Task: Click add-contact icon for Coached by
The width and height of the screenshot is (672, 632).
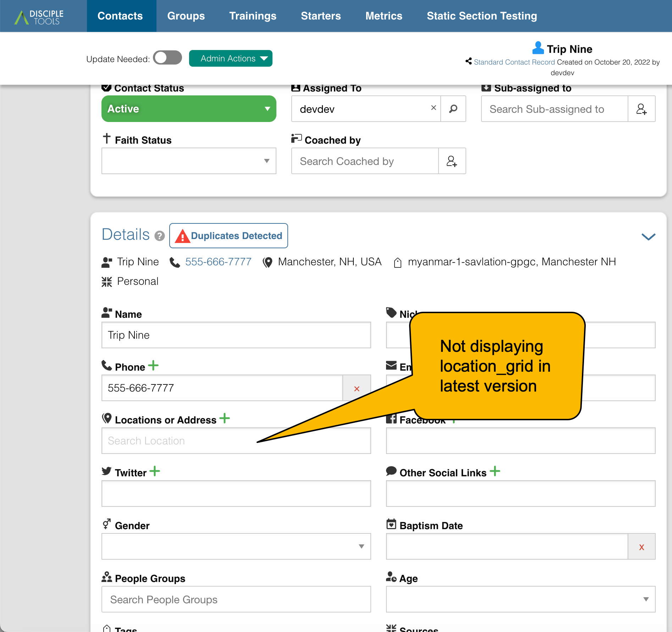Action: coord(452,161)
